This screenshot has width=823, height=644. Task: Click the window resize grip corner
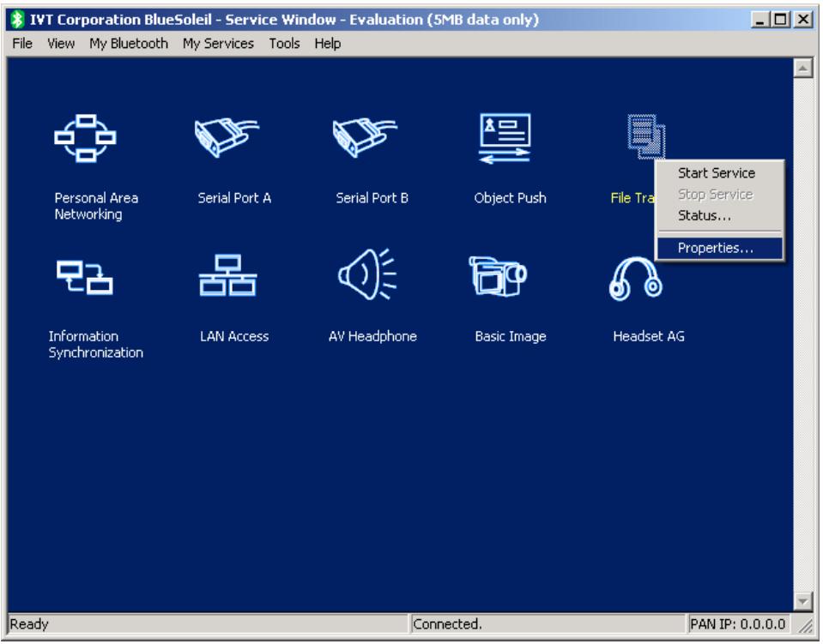805,625
